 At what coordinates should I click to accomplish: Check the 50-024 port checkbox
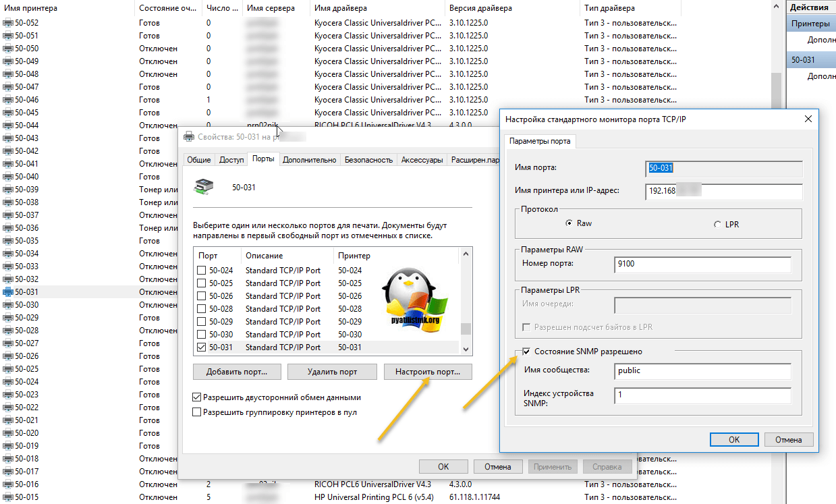point(201,271)
